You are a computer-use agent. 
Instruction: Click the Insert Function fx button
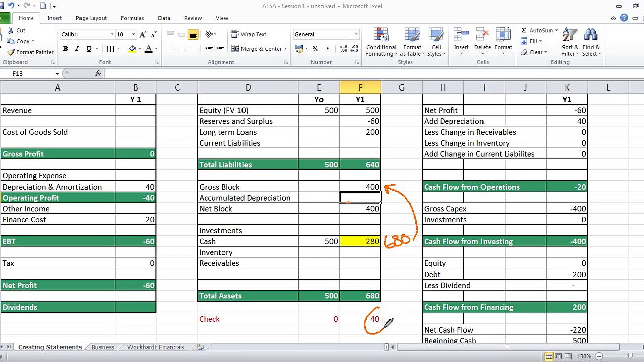click(98, 74)
